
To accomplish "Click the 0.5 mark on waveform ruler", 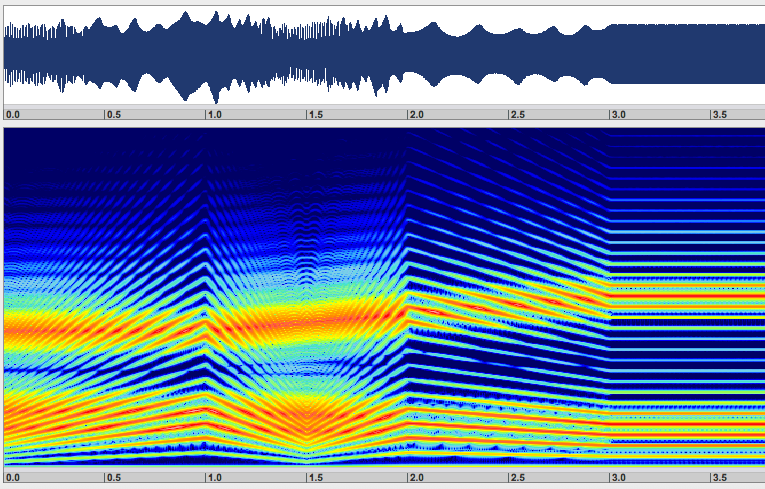I will pos(113,115).
